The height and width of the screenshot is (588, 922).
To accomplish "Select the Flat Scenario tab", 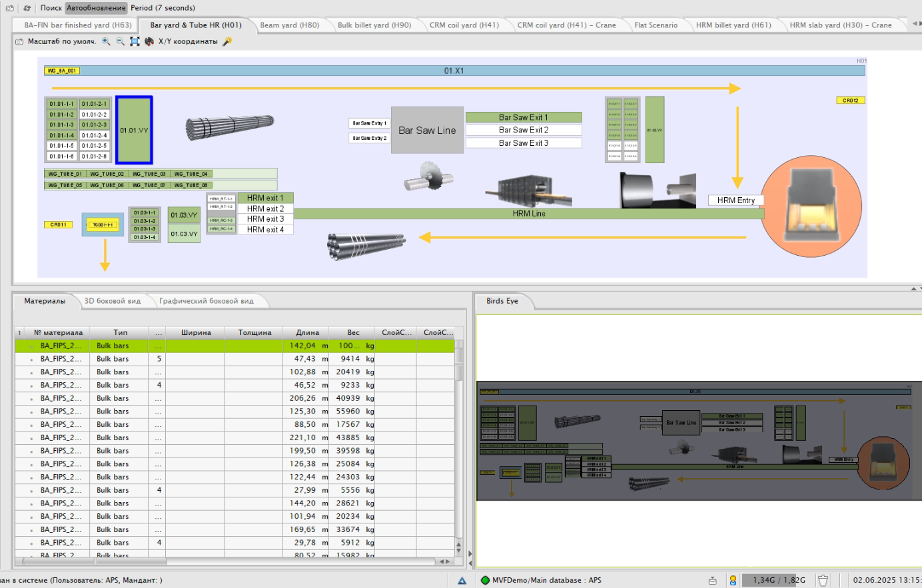I will tap(656, 25).
